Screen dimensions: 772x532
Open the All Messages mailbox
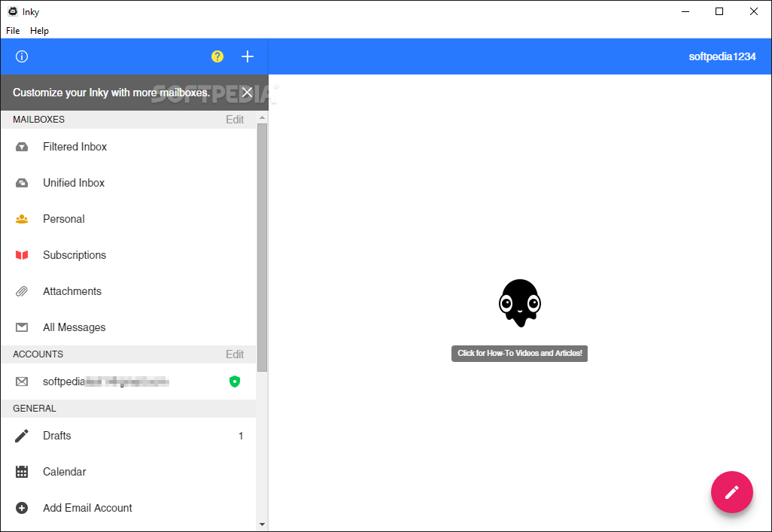tap(129, 327)
